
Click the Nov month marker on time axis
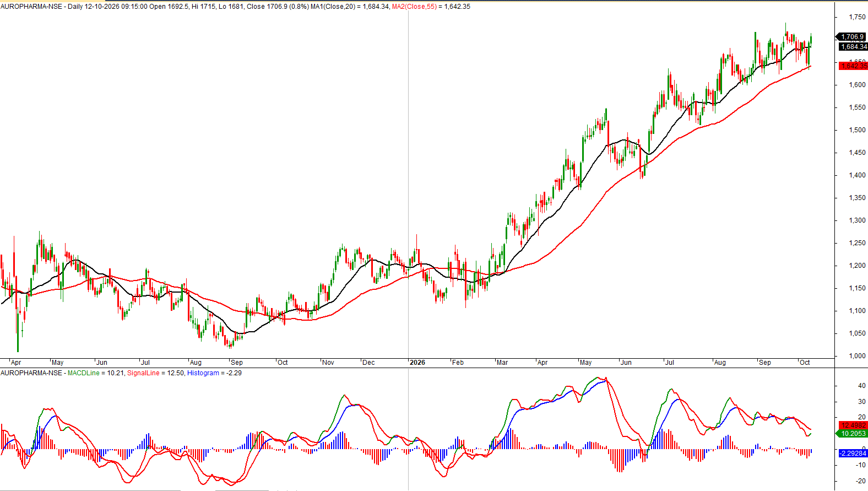tap(328, 363)
